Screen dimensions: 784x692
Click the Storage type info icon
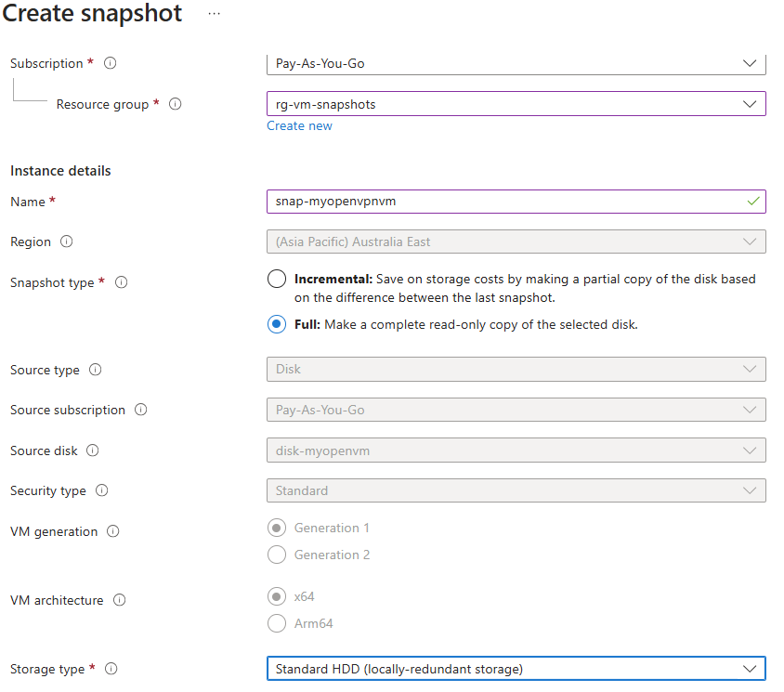111,669
